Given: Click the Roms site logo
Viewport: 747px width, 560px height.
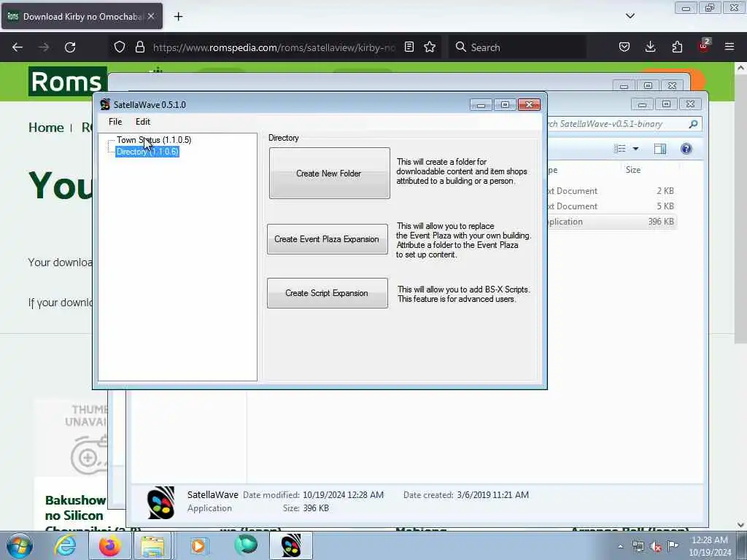Looking at the screenshot, I should point(67,82).
